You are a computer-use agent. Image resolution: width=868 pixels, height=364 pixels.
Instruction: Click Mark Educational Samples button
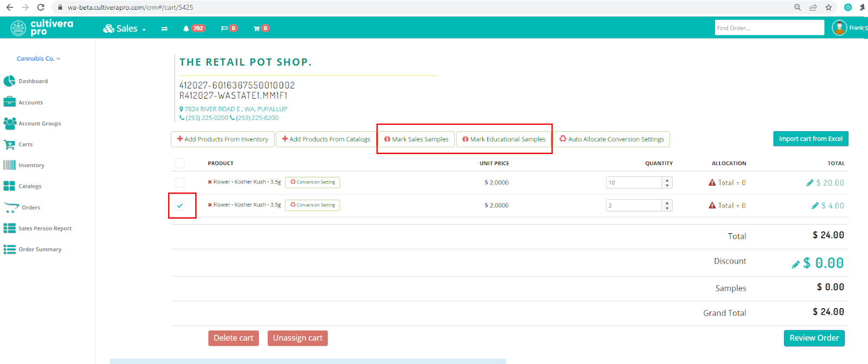coord(504,139)
